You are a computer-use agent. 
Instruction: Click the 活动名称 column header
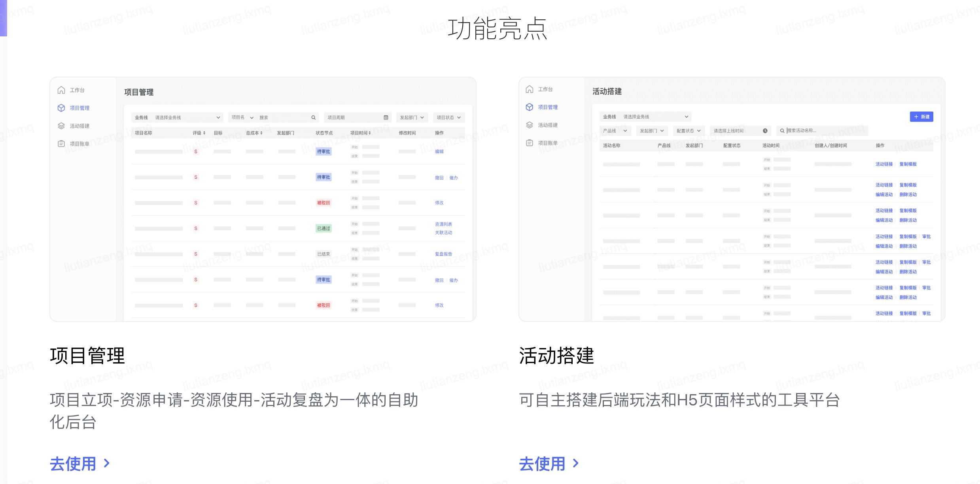611,146
